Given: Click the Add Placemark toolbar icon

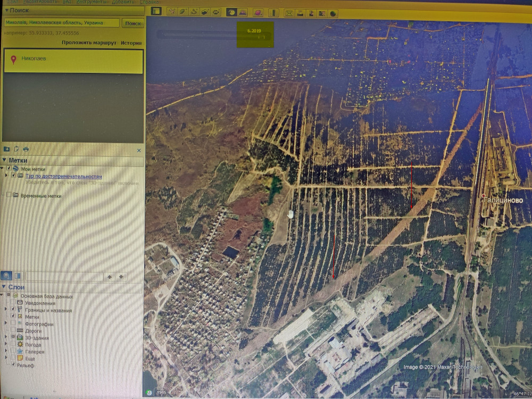Looking at the screenshot, I should click(171, 12).
